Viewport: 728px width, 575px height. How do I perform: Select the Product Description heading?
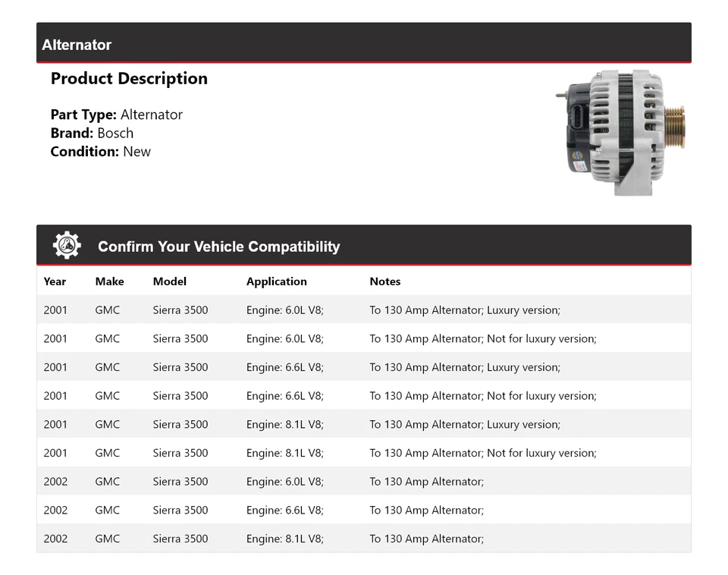coord(129,78)
